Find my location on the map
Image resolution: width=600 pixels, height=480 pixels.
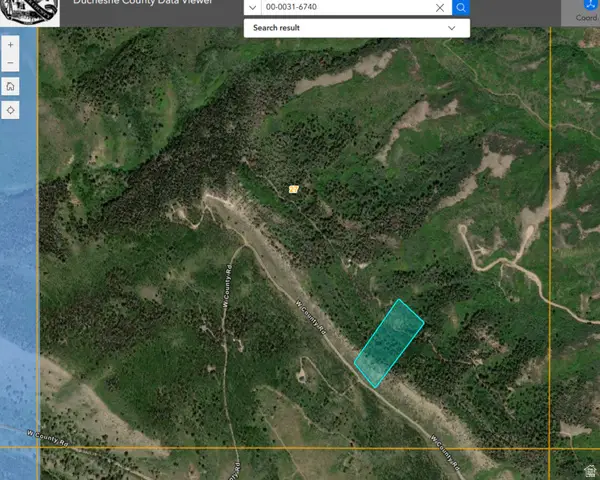pos(10,110)
